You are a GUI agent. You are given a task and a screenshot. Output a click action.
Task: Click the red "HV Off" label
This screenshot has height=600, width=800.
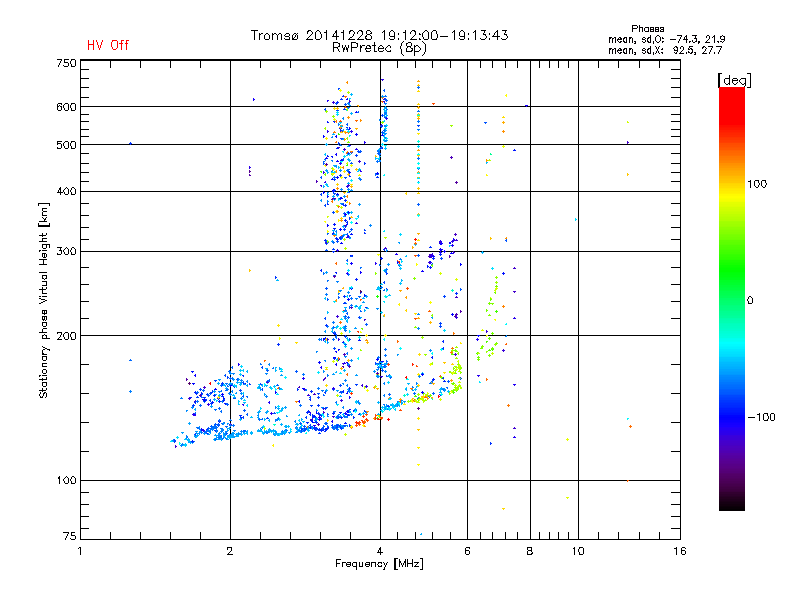pyautogui.click(x=108, y=45)
